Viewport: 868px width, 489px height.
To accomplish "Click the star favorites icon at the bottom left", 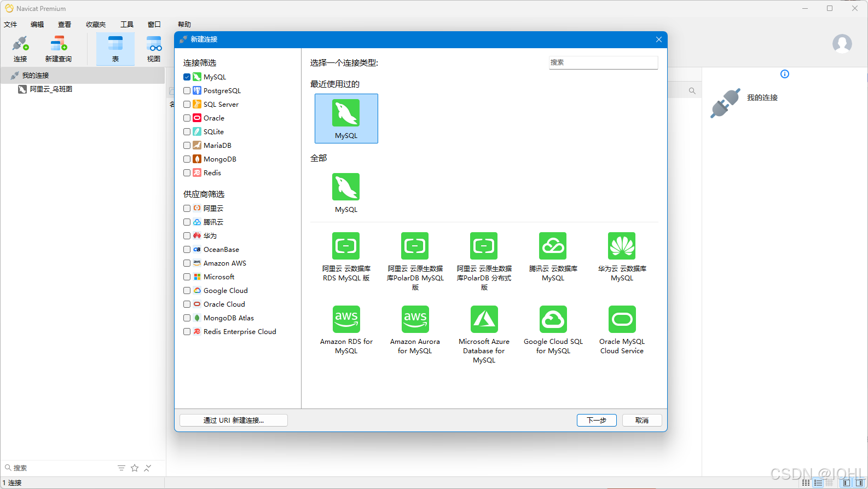I will pyautogui.click(x=135, y=468).
